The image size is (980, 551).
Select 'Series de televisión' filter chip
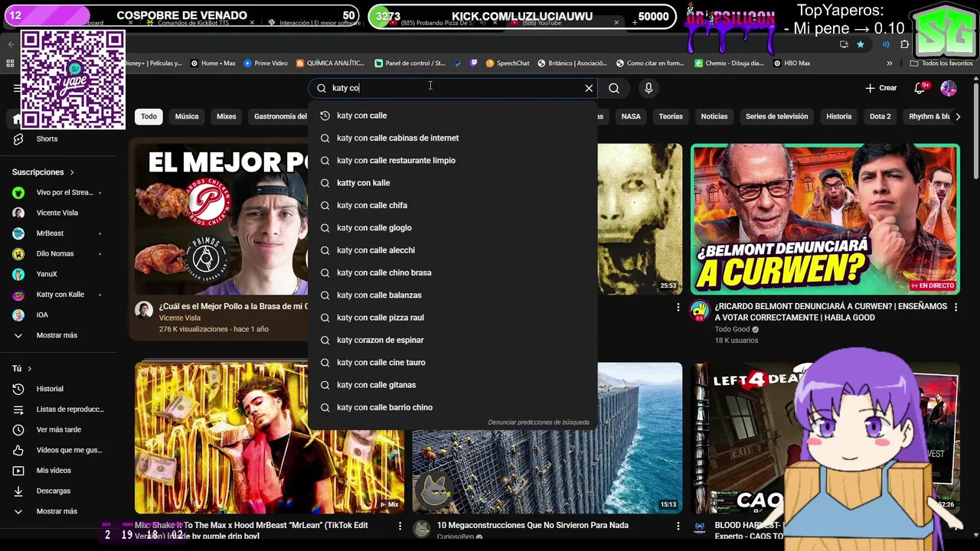tap(776, 116)
